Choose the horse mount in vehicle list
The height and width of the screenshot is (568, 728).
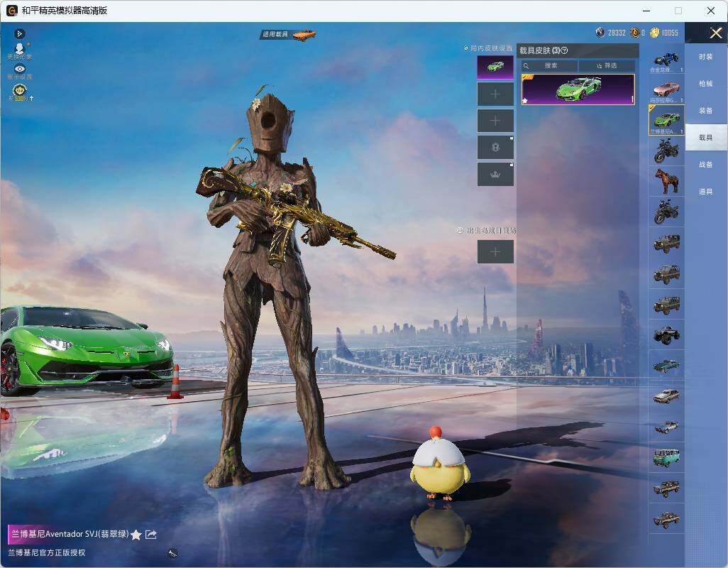click(x=666, y=181)
